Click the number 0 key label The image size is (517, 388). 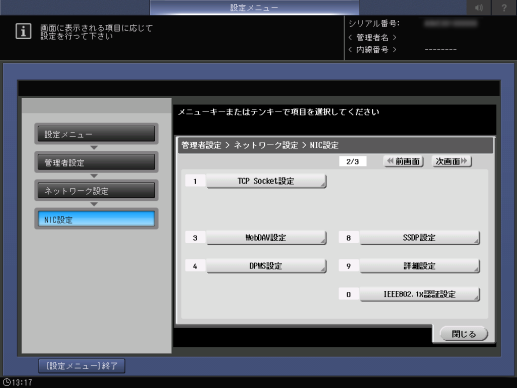(x=349, y=295)
